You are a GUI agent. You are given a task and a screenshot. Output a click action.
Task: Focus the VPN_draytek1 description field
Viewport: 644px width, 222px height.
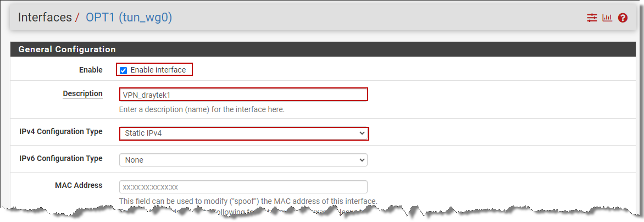tap(243, 95)
